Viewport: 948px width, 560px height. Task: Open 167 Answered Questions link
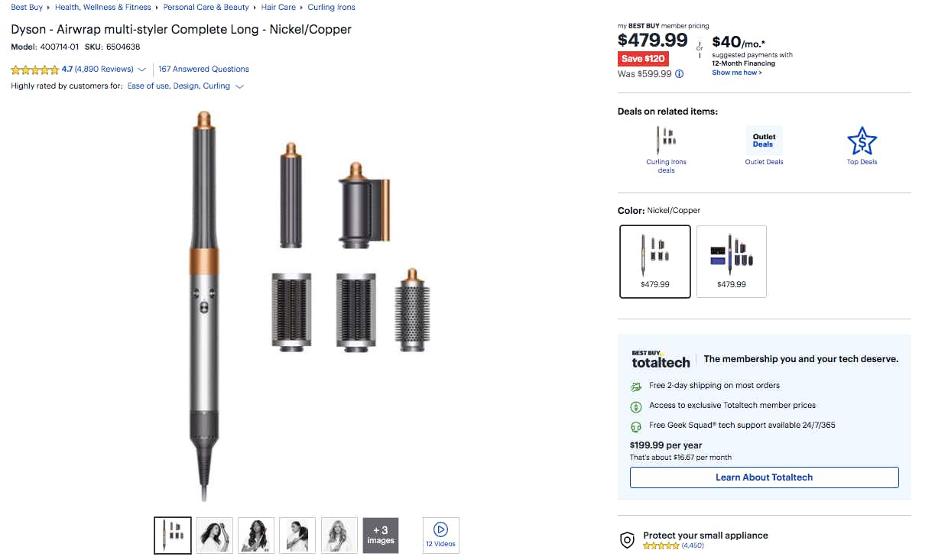[203, 69]
